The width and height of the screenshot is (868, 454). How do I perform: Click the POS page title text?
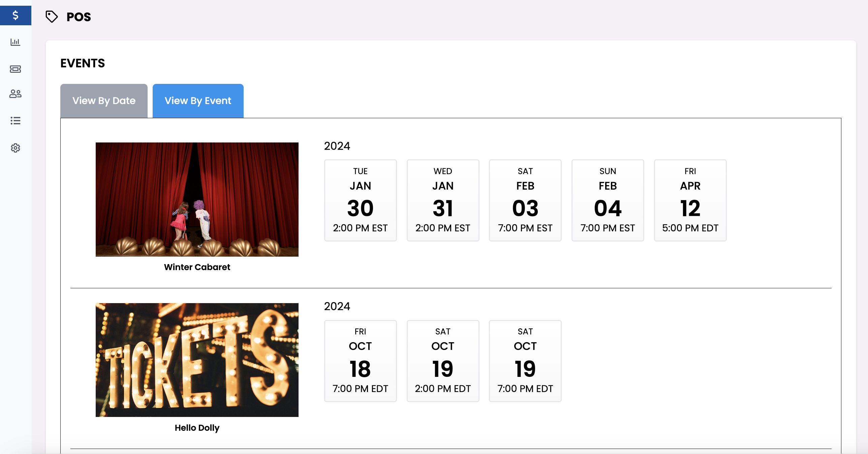coord(79,17)
